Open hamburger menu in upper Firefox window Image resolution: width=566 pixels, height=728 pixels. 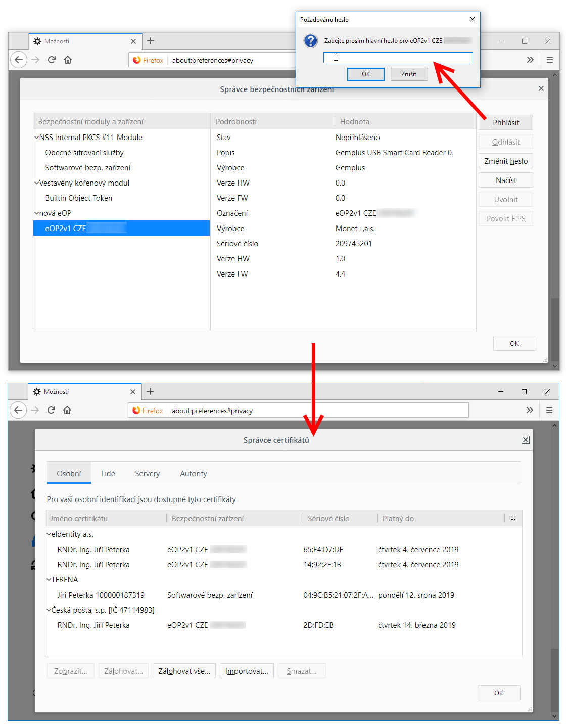[550, 60]
